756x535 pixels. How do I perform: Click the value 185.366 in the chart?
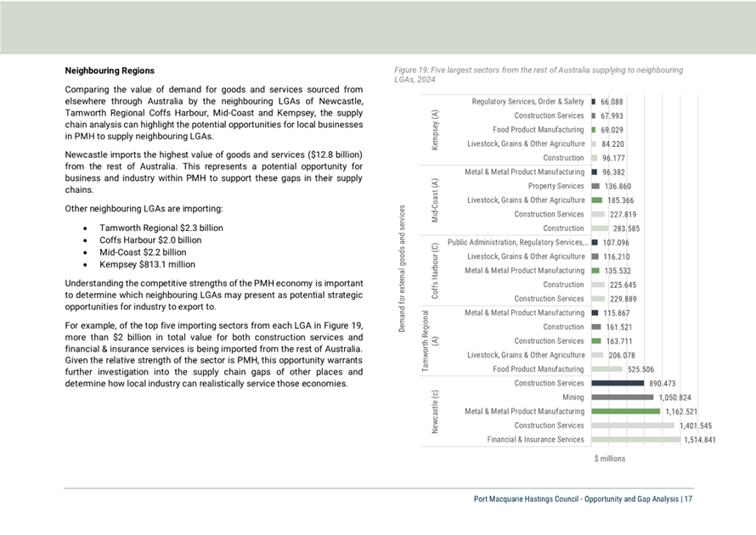621,200
